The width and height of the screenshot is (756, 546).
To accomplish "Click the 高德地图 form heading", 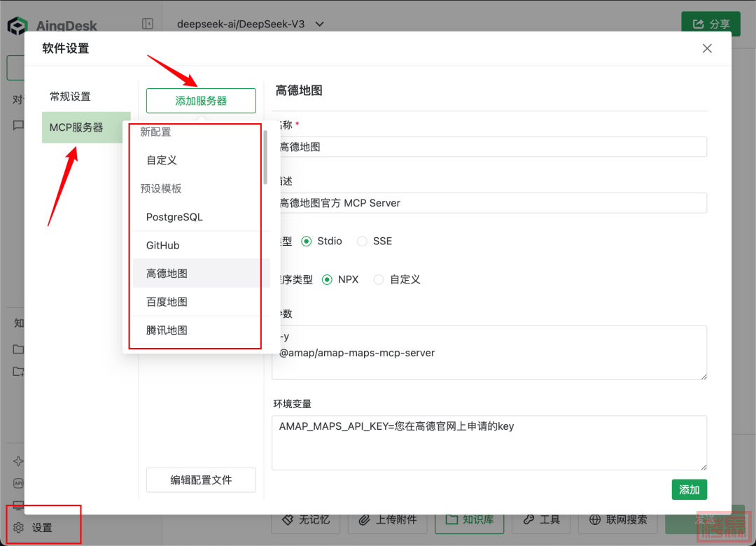I will click(x=299, y=91).
